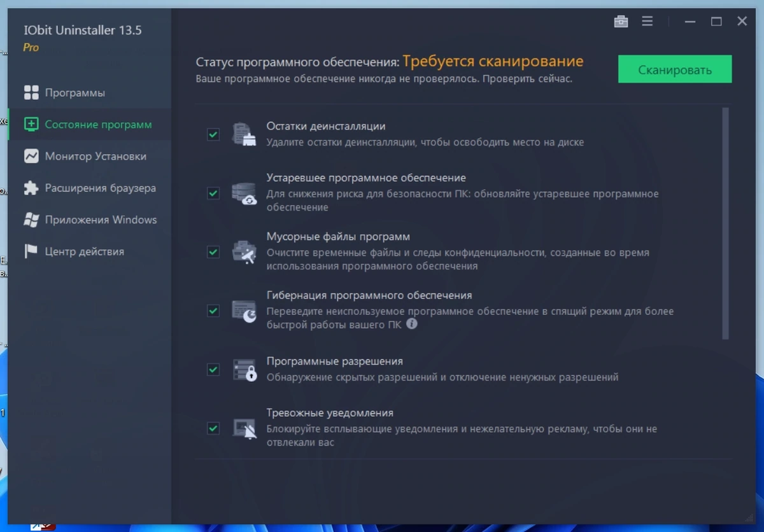Uncheck Устаревшее программное обеспечение checkbox
Viewport: 764px width, 532px height.
tap(213, 193)
